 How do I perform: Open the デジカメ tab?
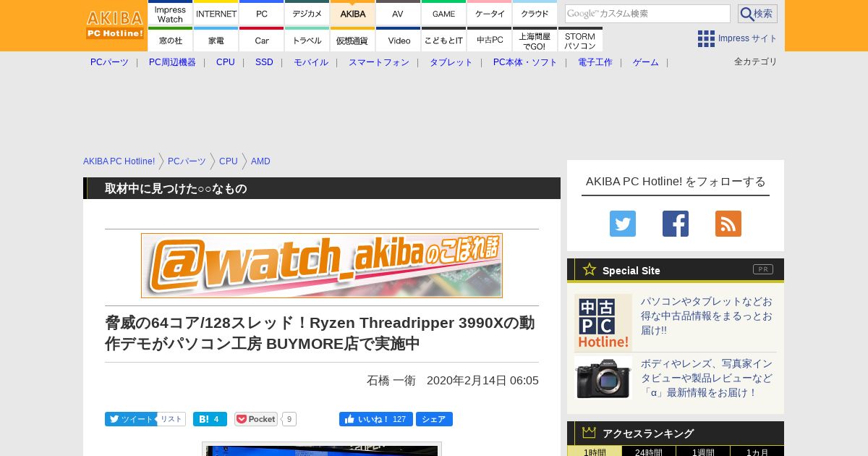click(307, 12)
